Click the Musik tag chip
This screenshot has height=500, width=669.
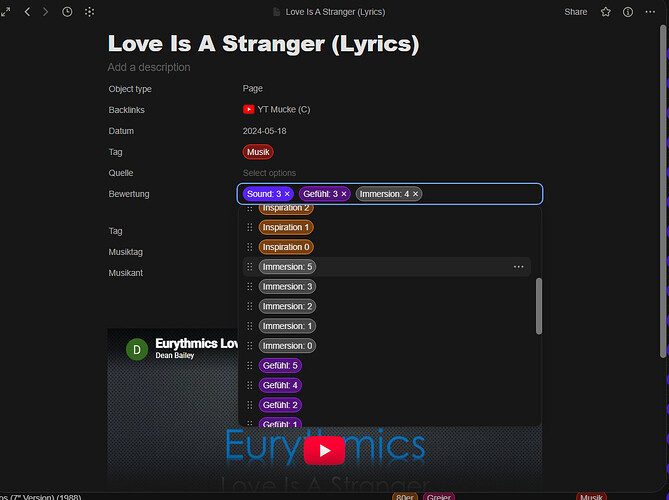(x=258, y=152)
